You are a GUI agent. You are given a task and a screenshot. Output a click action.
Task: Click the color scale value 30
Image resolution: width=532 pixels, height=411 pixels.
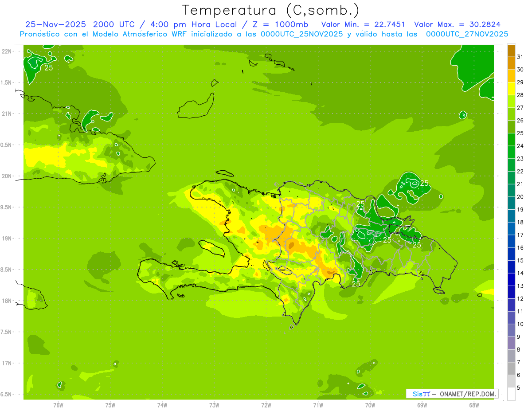pyautogui.click(x=520, y=70)
